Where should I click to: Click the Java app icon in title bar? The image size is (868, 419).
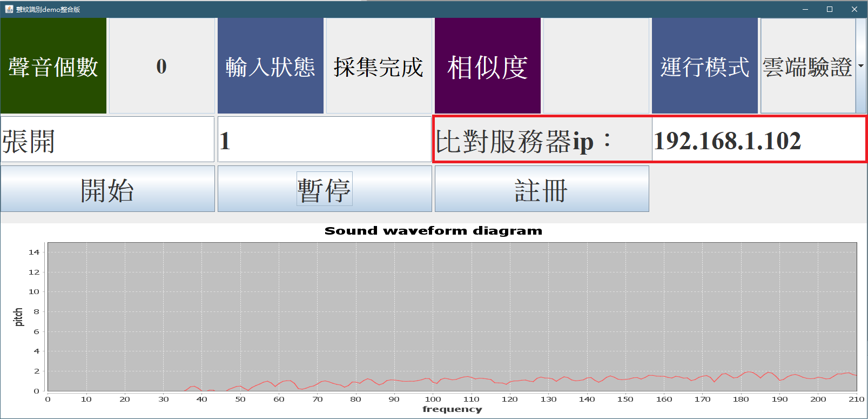tap(9, 9)
